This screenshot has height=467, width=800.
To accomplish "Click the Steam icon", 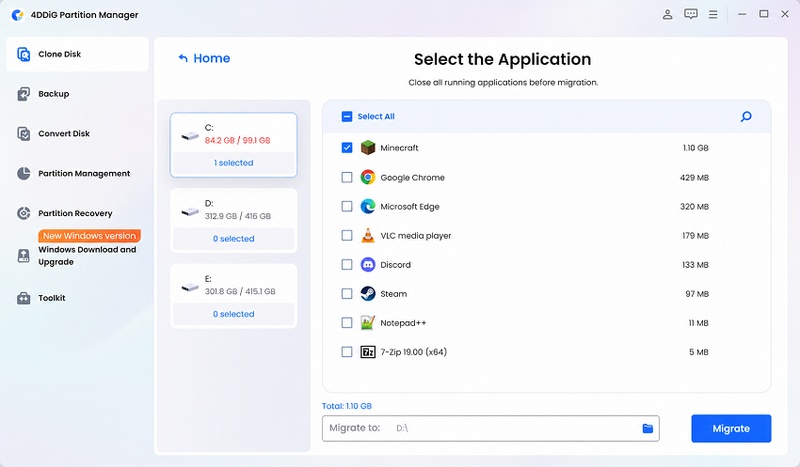I will (x=368, y=294).
